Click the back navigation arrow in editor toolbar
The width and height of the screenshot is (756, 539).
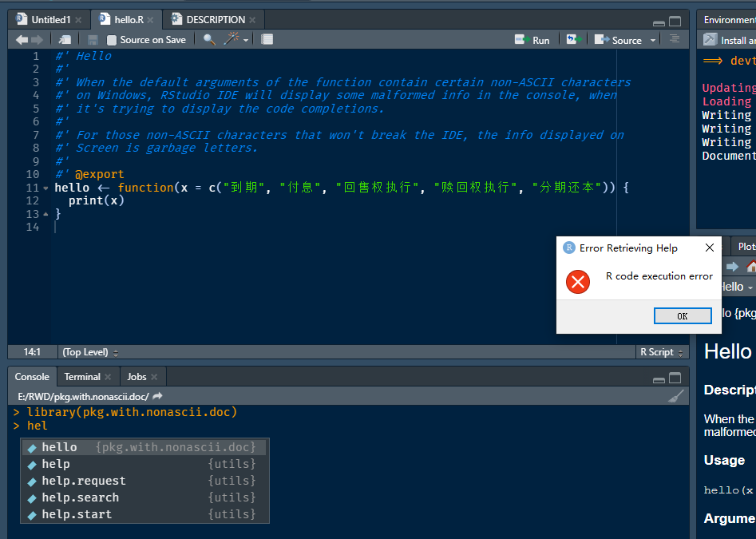coord(22,38)
